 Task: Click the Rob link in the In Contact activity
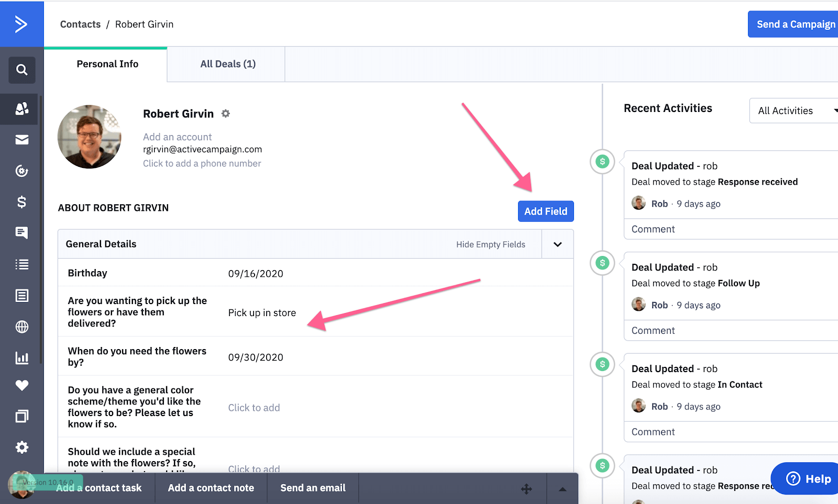point(659,407)
